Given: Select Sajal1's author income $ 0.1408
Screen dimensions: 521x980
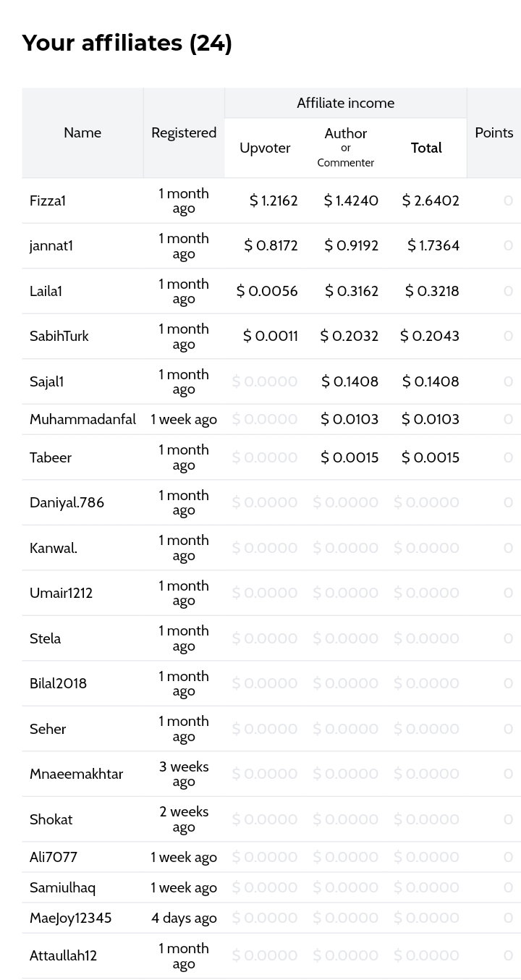Looking at the screenshot, I should (350, 381).
